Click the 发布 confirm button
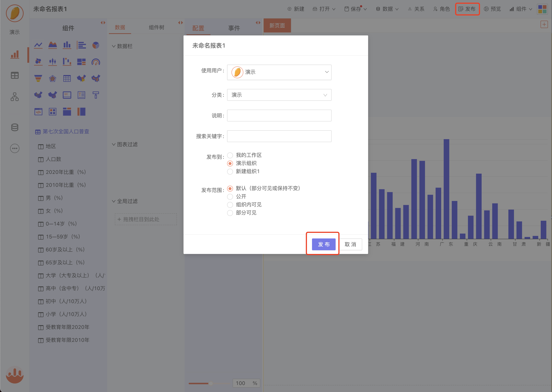 (324, 244)
